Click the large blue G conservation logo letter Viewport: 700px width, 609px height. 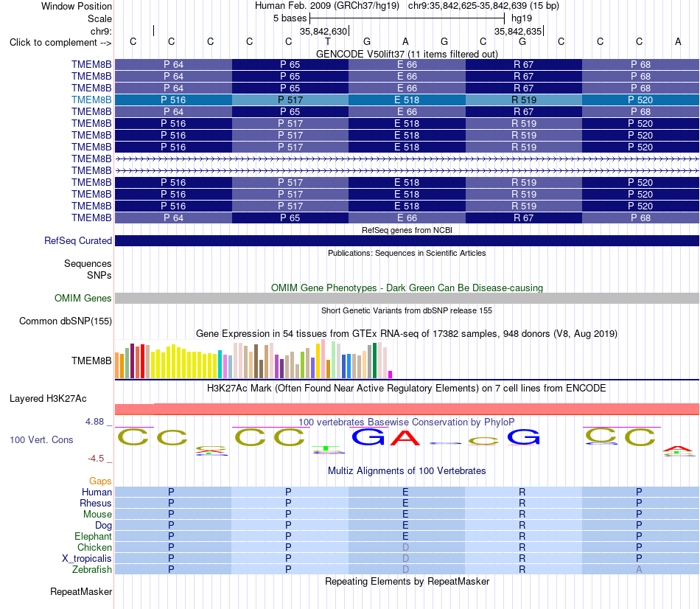tap(368, 437)
